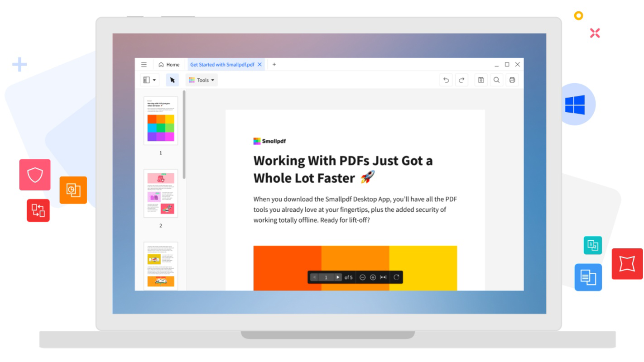The height and width of the screenshot is (362, 644).
Task: Open the hamburger menu
Action: click(144, 65)
